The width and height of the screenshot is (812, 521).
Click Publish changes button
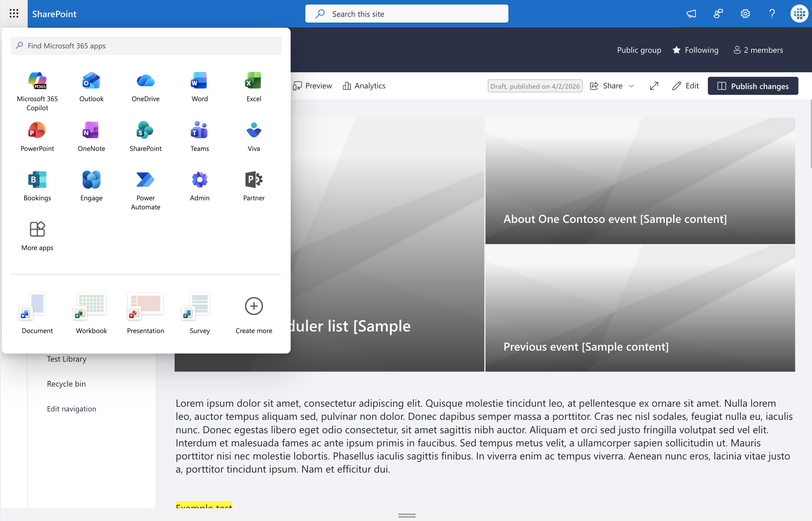click(753, 86)
